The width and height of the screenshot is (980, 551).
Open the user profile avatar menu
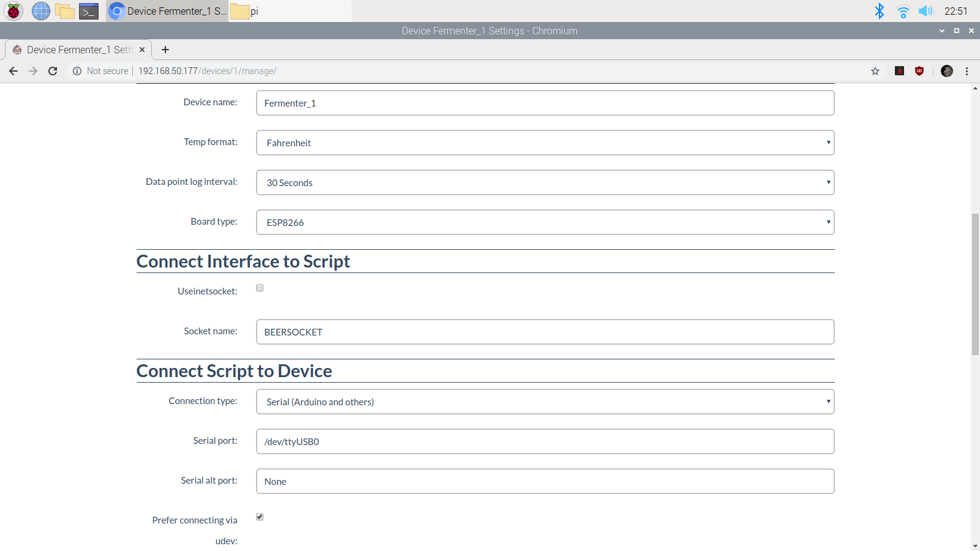[x=947, y=71]
